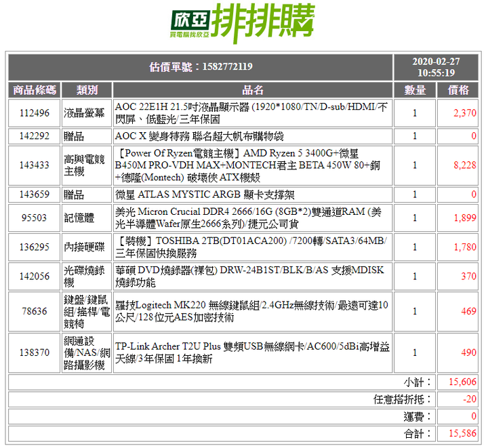Click the 記憶體 category cell
The height and width of the screenshot is (448, 488).
pyautogui.click(x=87, y=218)
